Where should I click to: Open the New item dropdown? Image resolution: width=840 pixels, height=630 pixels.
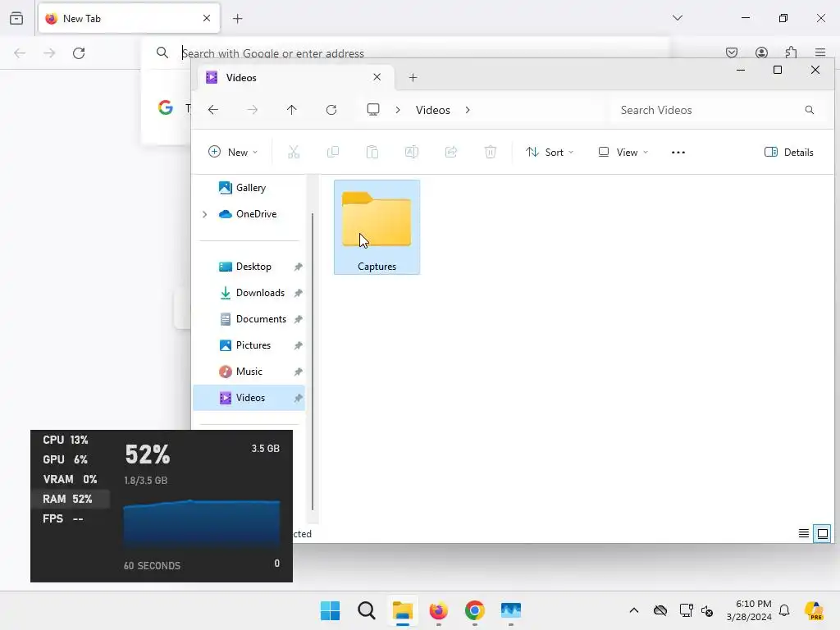[x=233, y=152]
